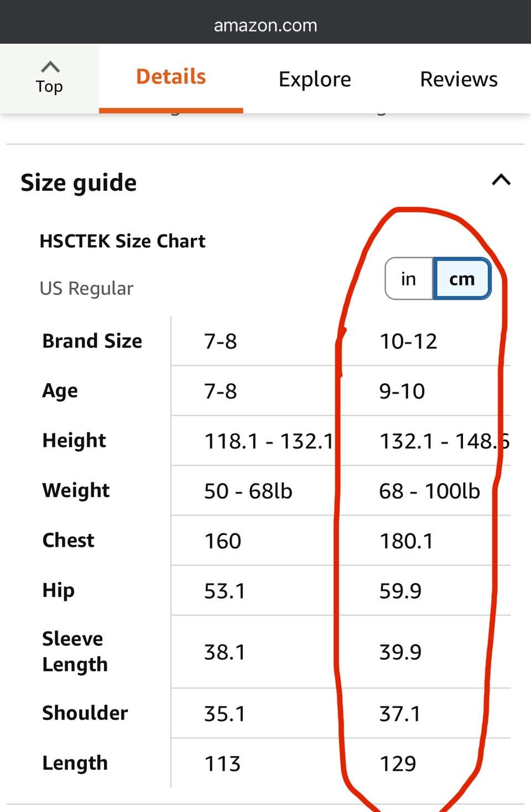This screenshot has width=531, height=812.
Task: Open the Details tab
Action: point(171,77)
